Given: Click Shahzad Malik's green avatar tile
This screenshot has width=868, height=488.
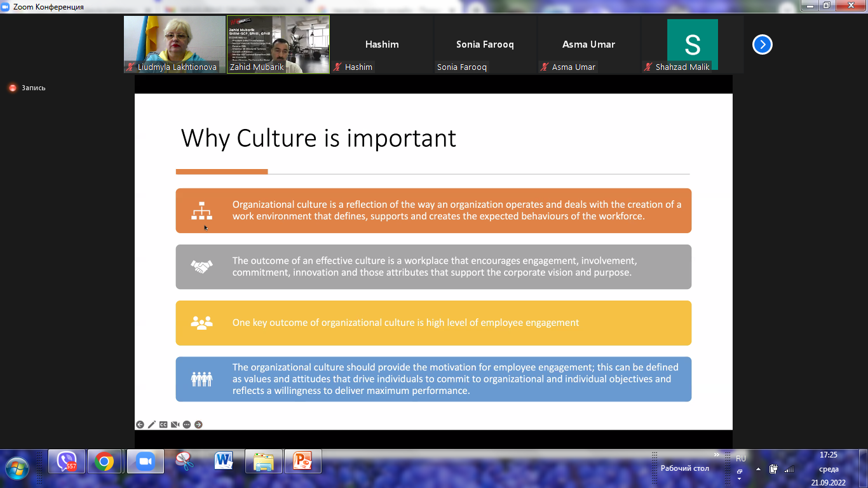Looking at the screenshot, I should 692,44.
